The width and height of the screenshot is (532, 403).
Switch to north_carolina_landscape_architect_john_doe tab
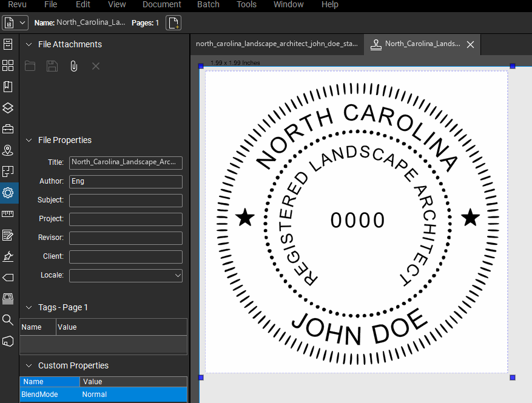pyautogui.click(x=277, y=44)
